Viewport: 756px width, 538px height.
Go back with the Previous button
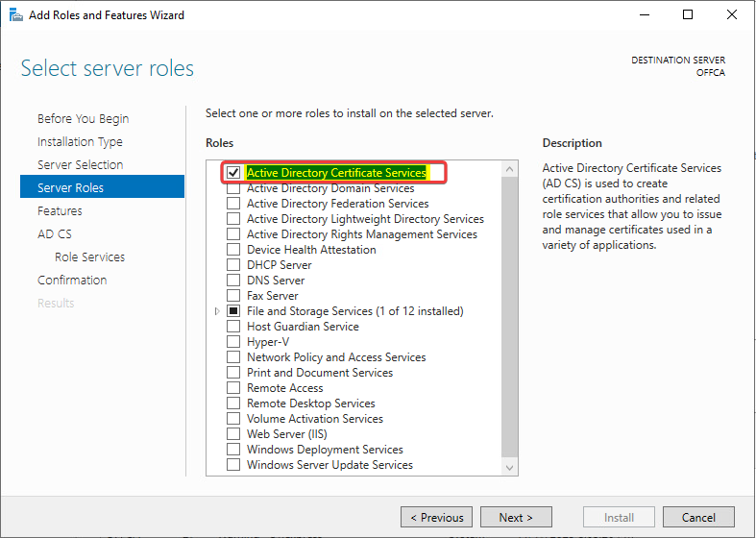point(436,517)
